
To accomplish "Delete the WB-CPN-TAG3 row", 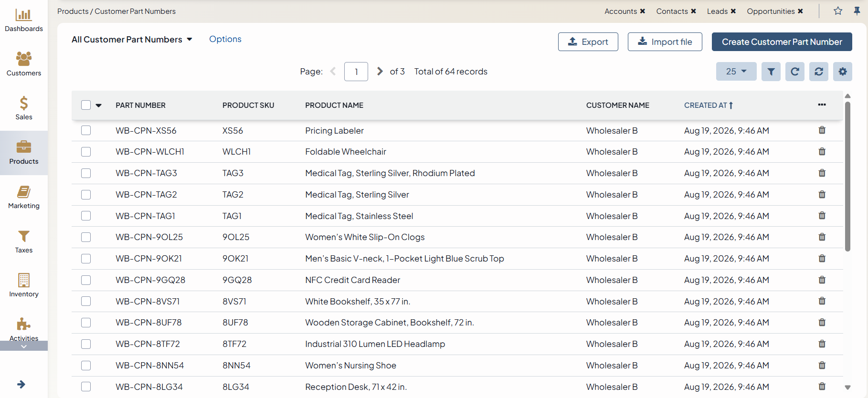I will coord(822,173).
